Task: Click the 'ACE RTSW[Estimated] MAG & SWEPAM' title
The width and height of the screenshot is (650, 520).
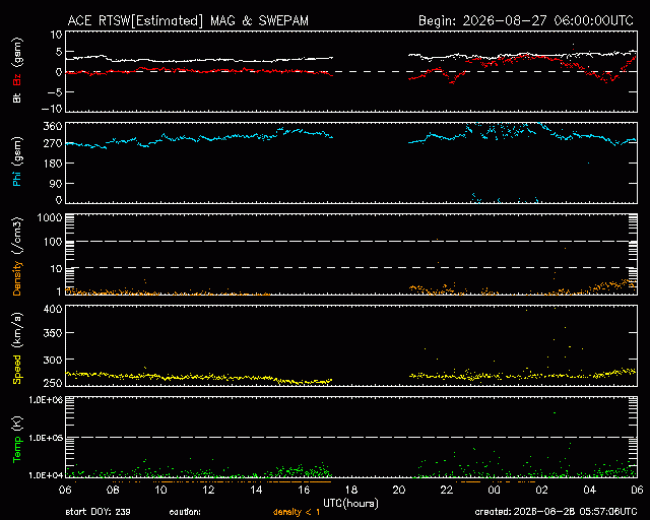Action: [x=188, y=21]
